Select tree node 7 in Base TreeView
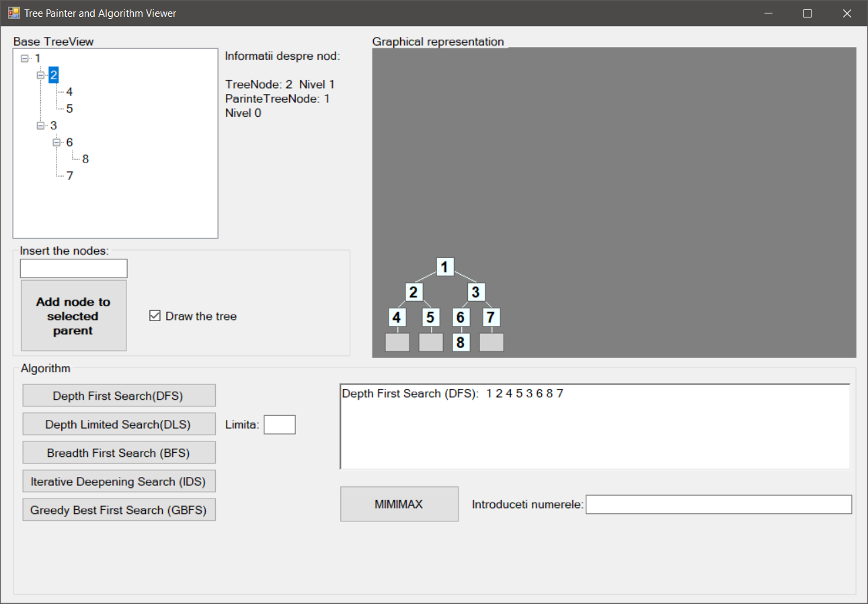The width and height of the screenshot is (868, 604). pos(70,176)
